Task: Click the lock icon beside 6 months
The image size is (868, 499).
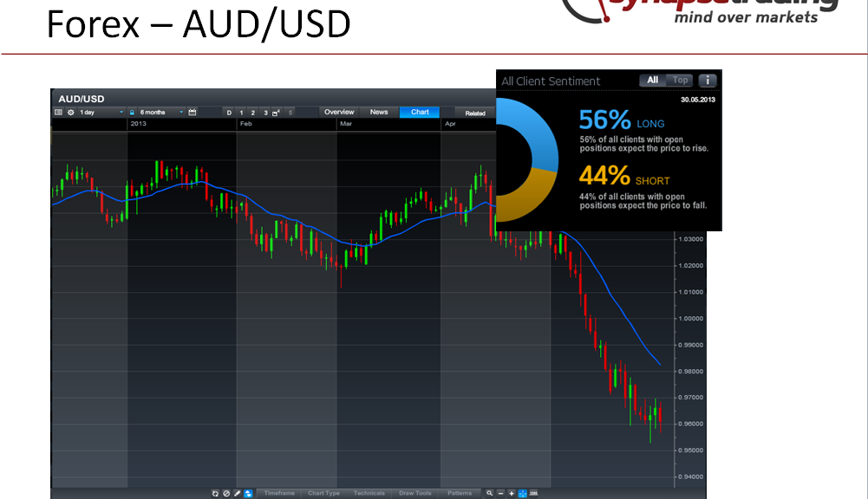Action: pos(132,113)
